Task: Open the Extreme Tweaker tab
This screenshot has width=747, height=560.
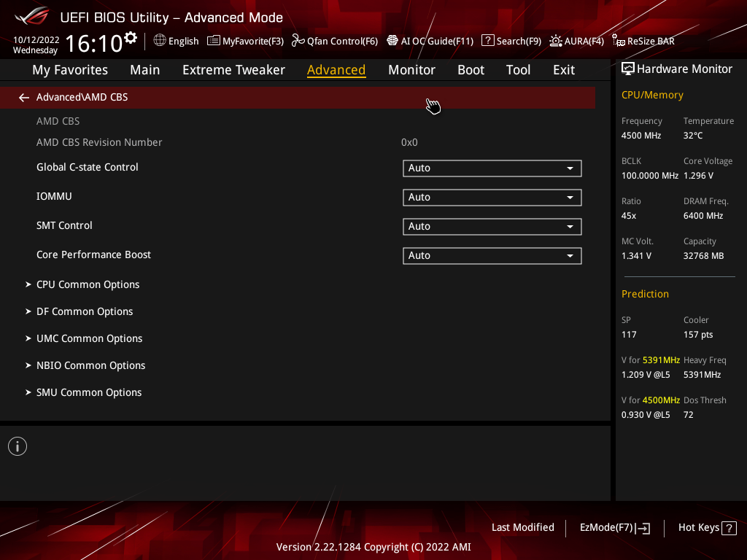Action: 233,70
